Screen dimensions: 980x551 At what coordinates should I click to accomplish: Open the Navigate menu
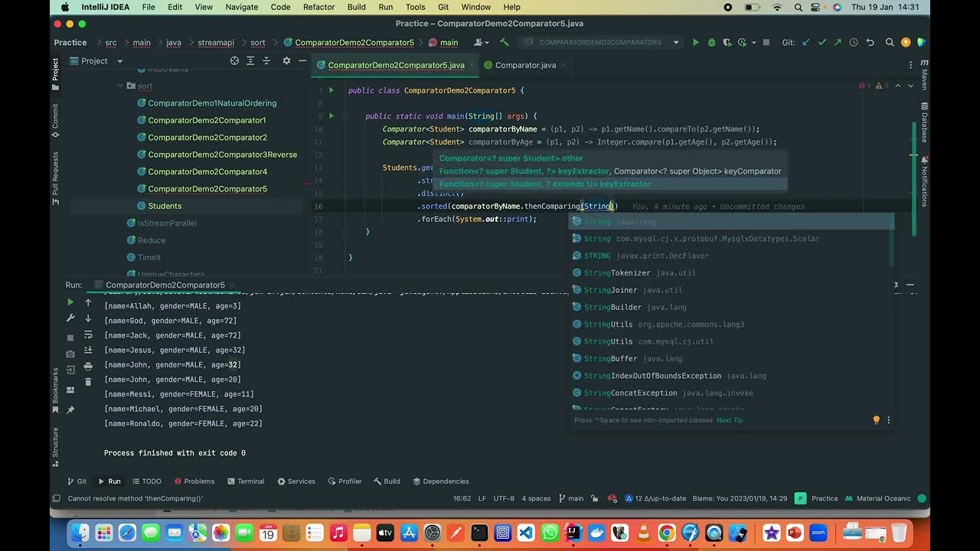point(242,7)
